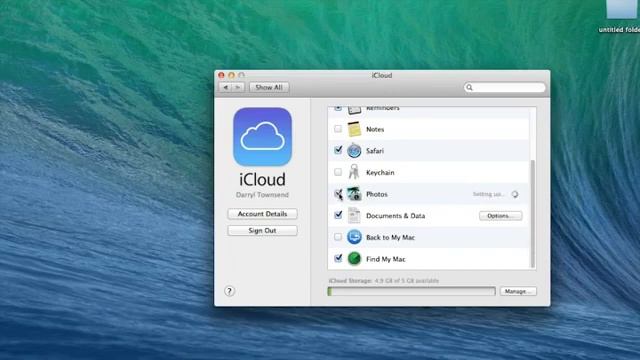Click the Keychain keys icon
Viewport: 640px width, 360px height.
(x=354, y=172)
